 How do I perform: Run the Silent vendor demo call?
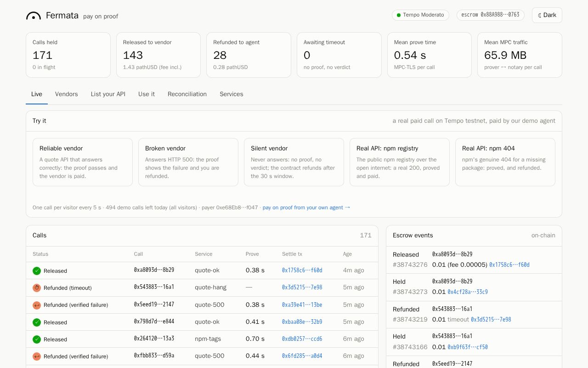pos(294,162)
